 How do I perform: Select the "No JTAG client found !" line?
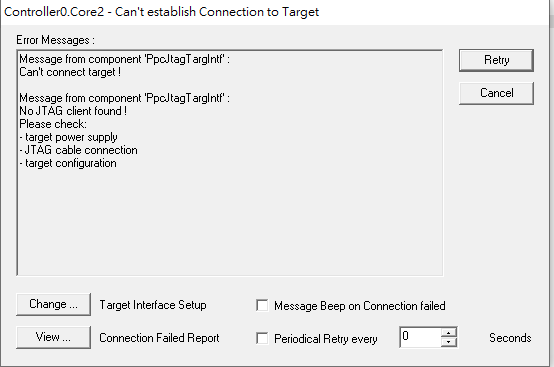click(73, 111)
